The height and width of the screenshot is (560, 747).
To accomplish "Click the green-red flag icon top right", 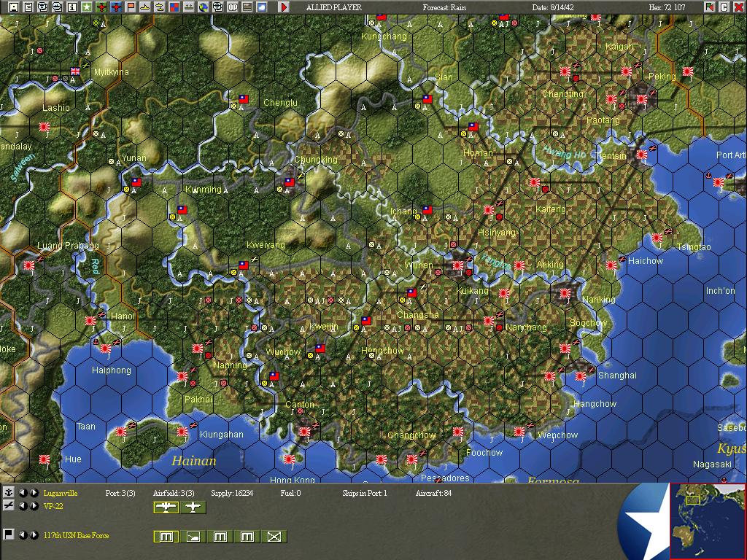I will 711,7.
